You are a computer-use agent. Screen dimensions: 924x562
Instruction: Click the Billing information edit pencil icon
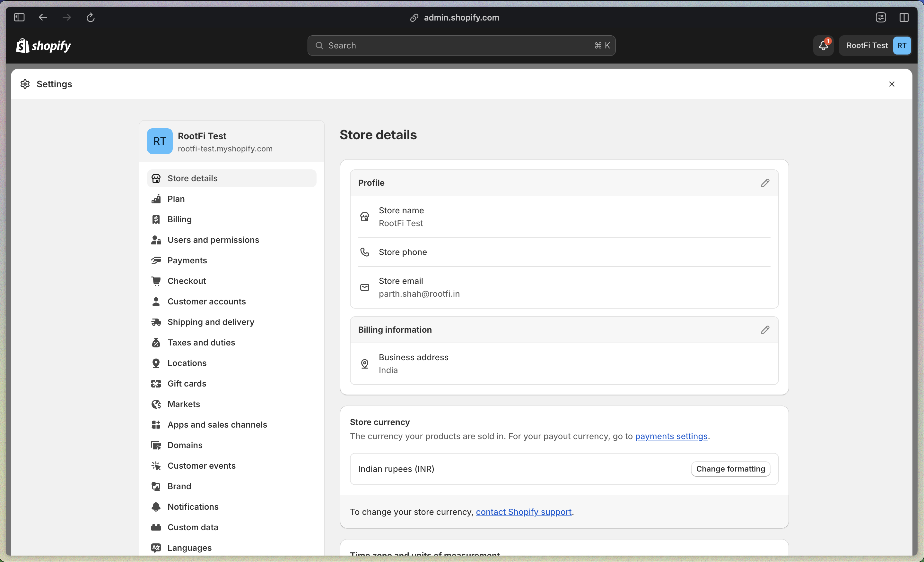point(765,330)
